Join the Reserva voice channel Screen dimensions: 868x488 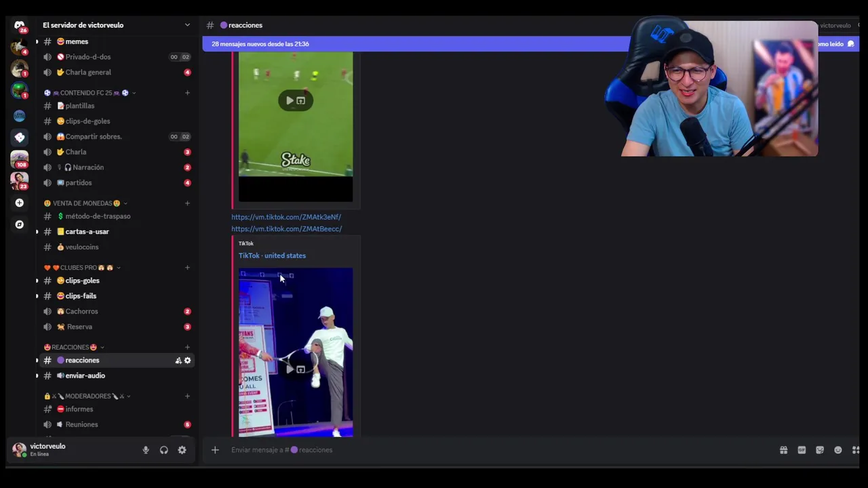[117, 327]
